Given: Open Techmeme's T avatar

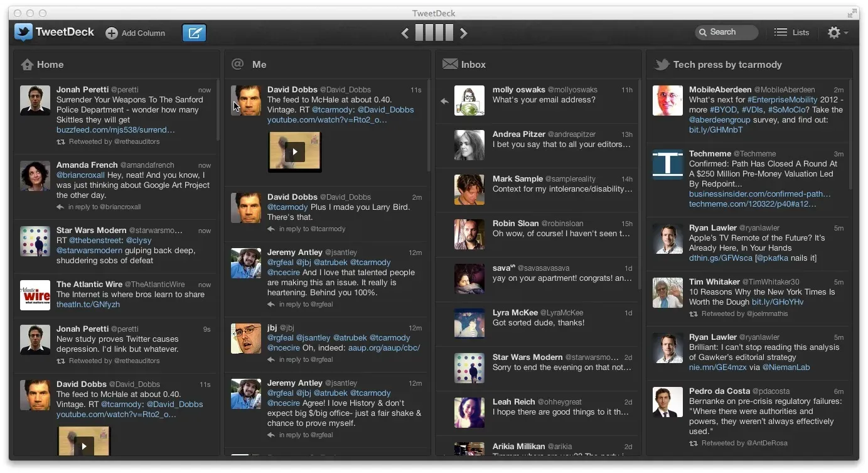Looking at the screenshot, I should click(668, 165).
